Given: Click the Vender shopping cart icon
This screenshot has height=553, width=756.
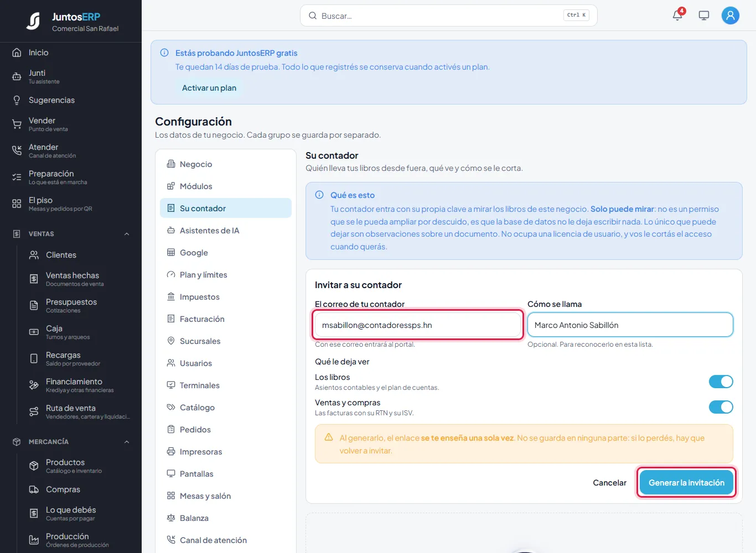Looking at the screenshot, I should [17, 124].
